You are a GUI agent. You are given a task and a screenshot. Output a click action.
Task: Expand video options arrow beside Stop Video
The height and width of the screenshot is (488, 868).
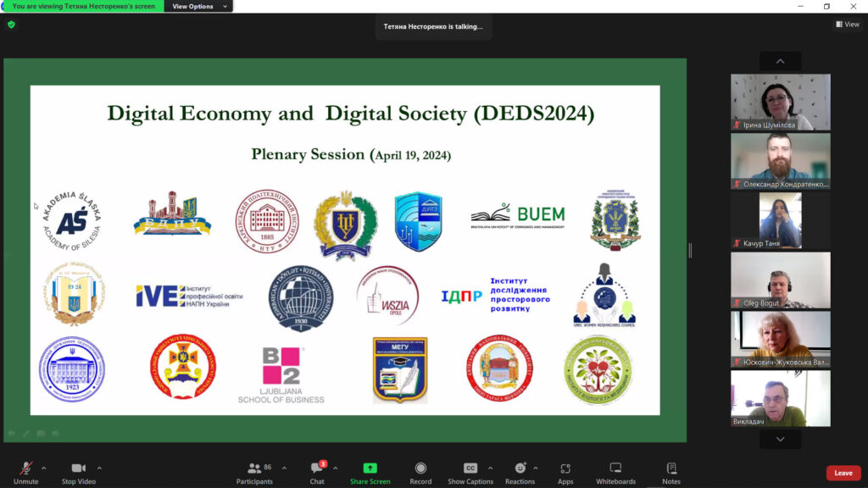pos(99,468)
